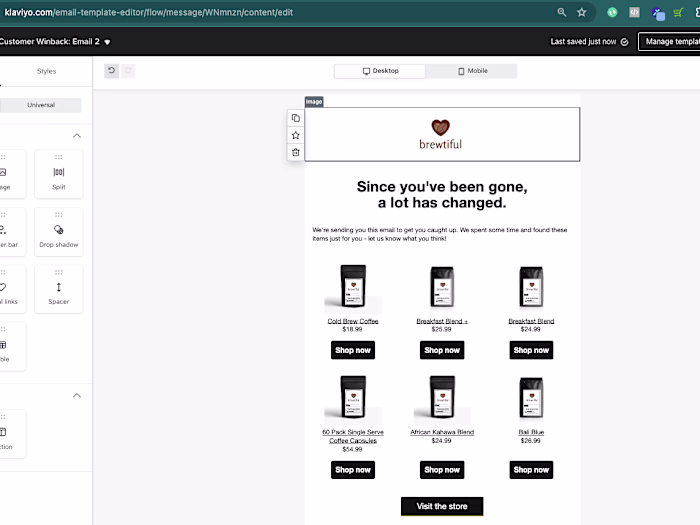Click the 'Last saved just now' status

(x=583, y=42)
